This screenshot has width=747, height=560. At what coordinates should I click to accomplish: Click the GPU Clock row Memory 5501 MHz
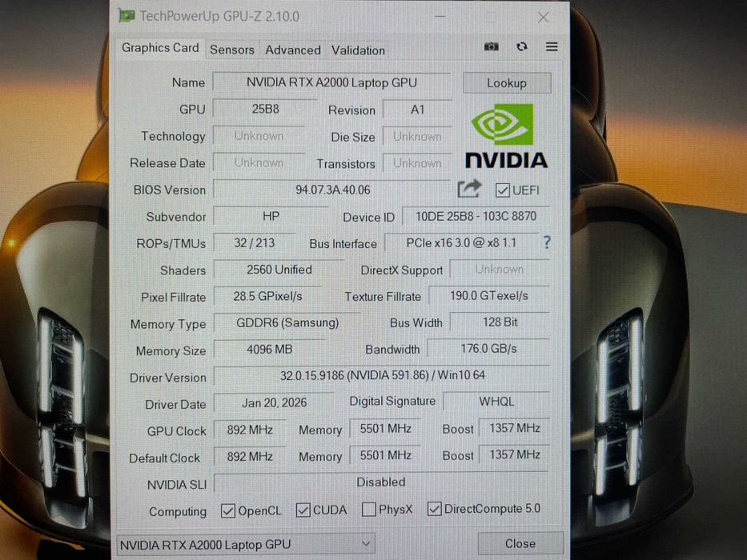(x=385, y=429)
